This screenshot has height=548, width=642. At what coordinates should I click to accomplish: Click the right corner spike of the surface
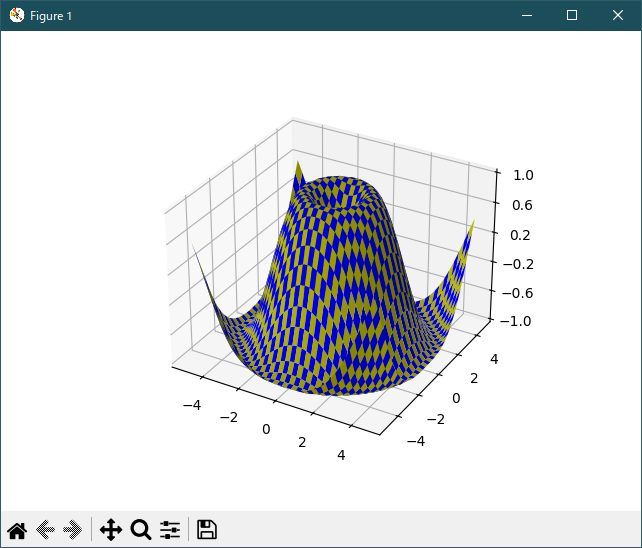tap(469, 232)
